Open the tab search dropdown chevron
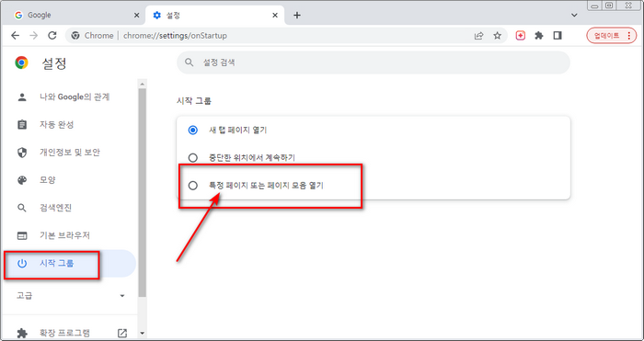The image size is (644, 341). point(575,16)
